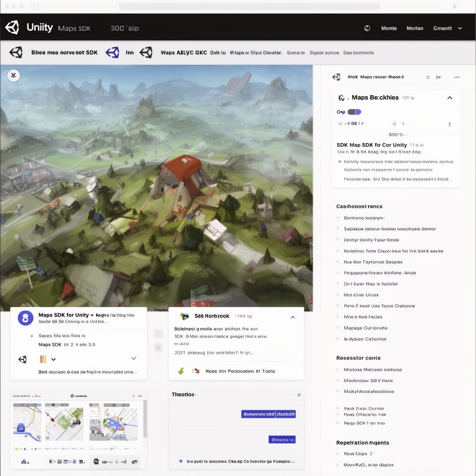Image resolution: width=476 pixels, height=476 pixels.
Task: Select the second map thumbnail with green blocks
Action: 64,422
